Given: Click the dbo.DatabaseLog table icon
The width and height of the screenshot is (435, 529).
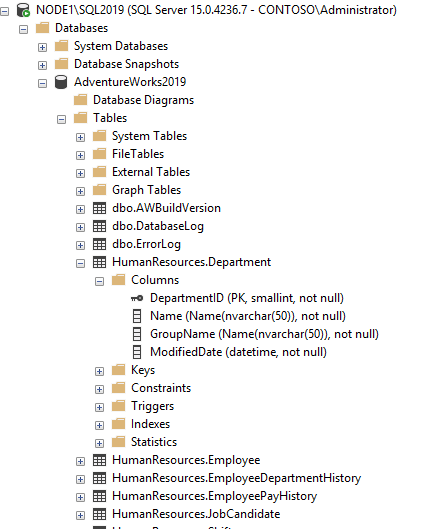Looking at the screenshot, I should point(100,226).
